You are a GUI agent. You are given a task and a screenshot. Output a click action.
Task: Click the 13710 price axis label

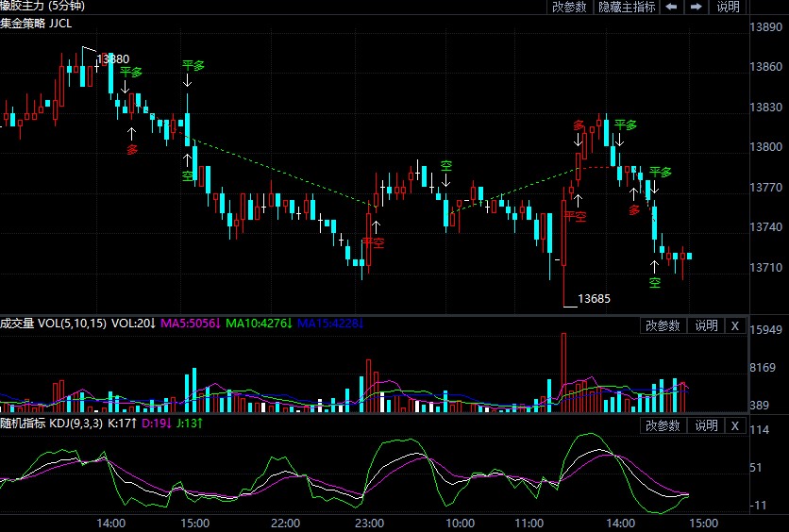pyautogui.click(x=765, y=267)
